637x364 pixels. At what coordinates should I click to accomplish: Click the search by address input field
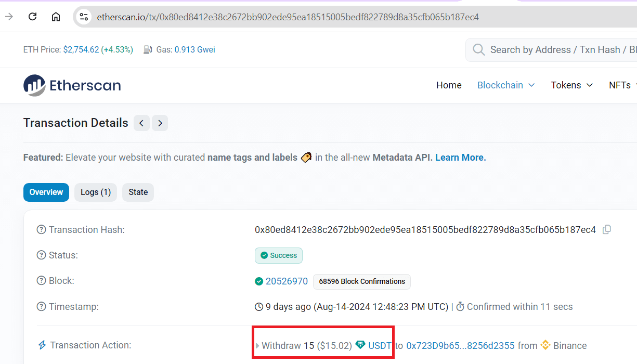point(551,50)
